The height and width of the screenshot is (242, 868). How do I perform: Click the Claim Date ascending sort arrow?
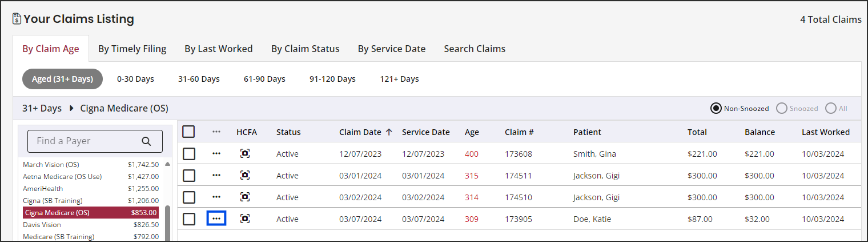click(389, 132)
